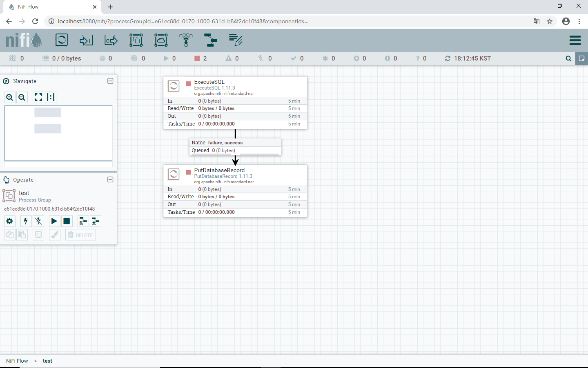588x368 pixels.
Task: Select the Template toolbar icon
Action: coord(211,40)
